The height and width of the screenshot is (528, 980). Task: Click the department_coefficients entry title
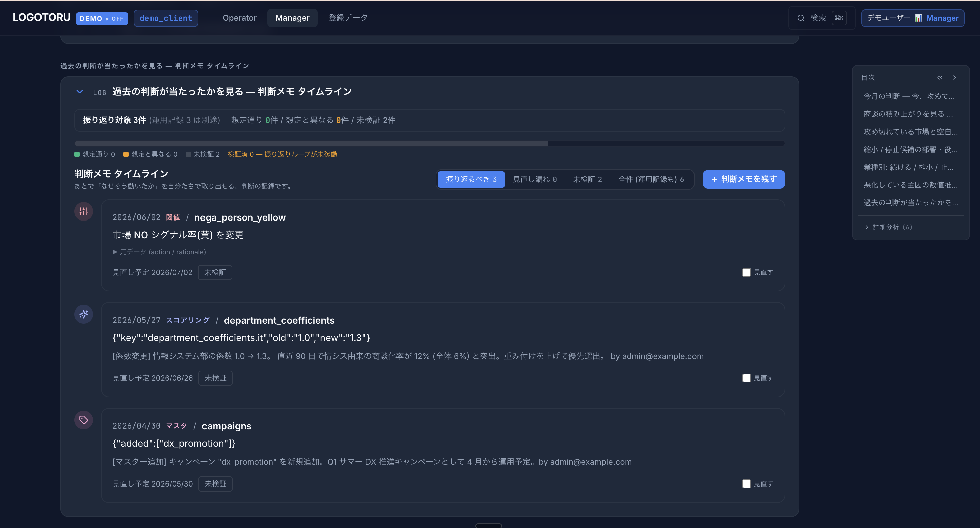coord(279,320)
